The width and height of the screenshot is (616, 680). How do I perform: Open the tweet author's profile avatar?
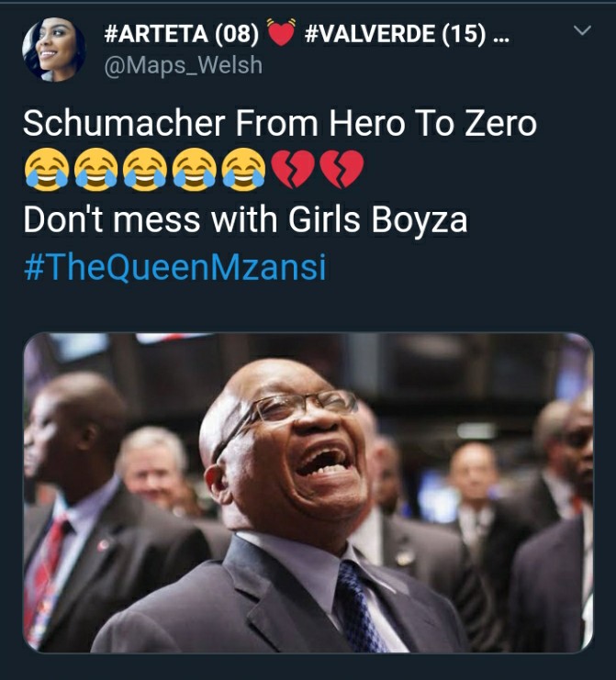pos(54,50)
